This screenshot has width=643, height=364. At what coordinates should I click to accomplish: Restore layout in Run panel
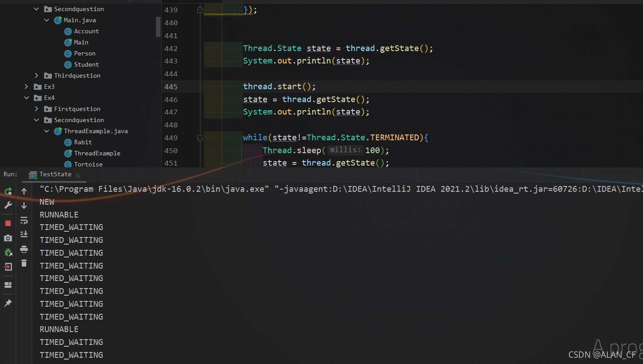pyautogui.click(x=8, y=285)
